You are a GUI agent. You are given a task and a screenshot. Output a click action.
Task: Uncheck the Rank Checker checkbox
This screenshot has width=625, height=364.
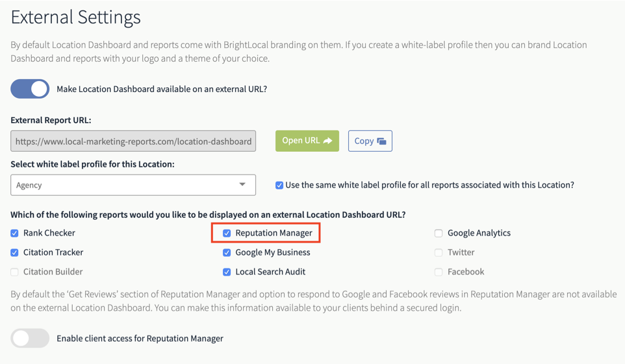pyautogui.click(x=14, y=233)
